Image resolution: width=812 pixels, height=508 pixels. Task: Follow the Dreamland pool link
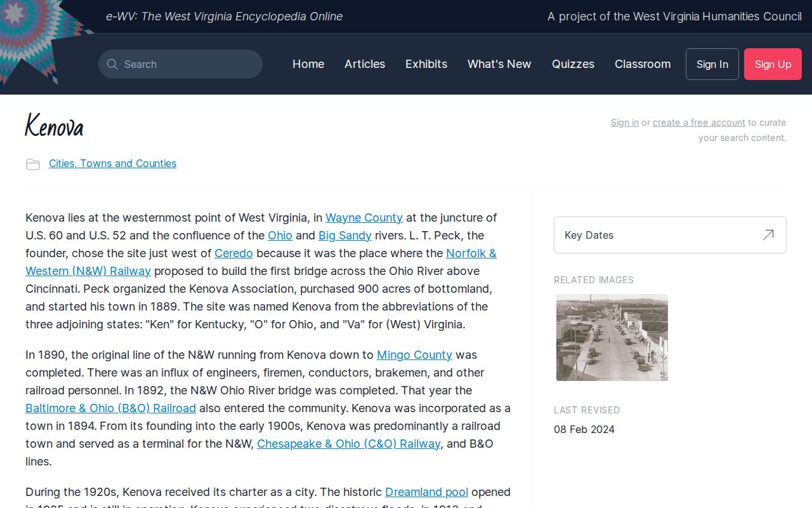pos(426,492)
